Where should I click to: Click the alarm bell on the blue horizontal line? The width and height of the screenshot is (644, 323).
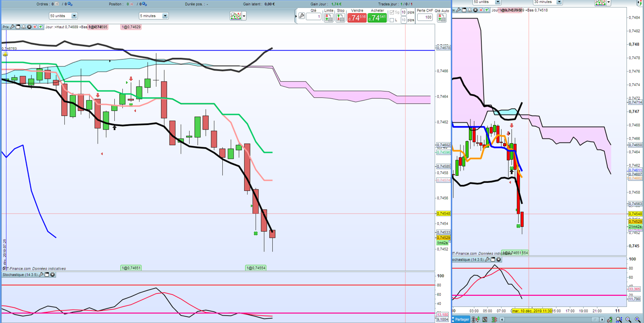pyautogui.click(x=5, y=54)
